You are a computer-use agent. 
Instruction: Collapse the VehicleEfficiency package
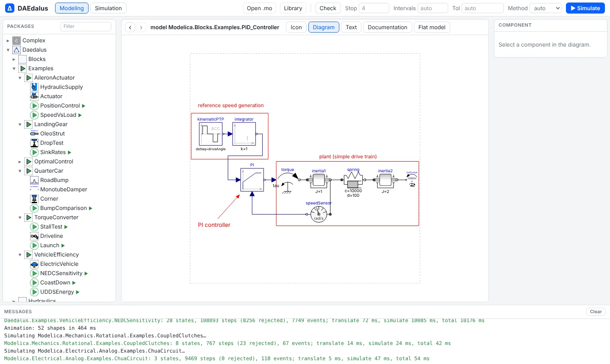(x=19, y=255)
